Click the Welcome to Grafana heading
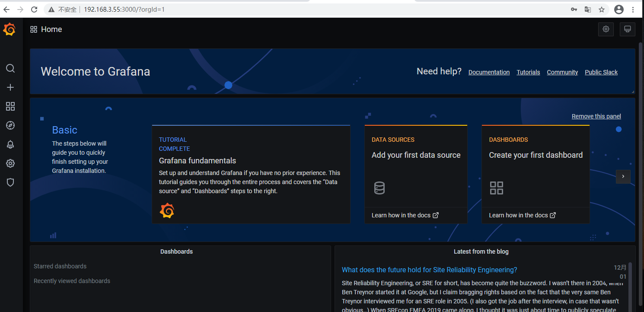This screenshot has height=312, width=644. (x=96, y=71)
